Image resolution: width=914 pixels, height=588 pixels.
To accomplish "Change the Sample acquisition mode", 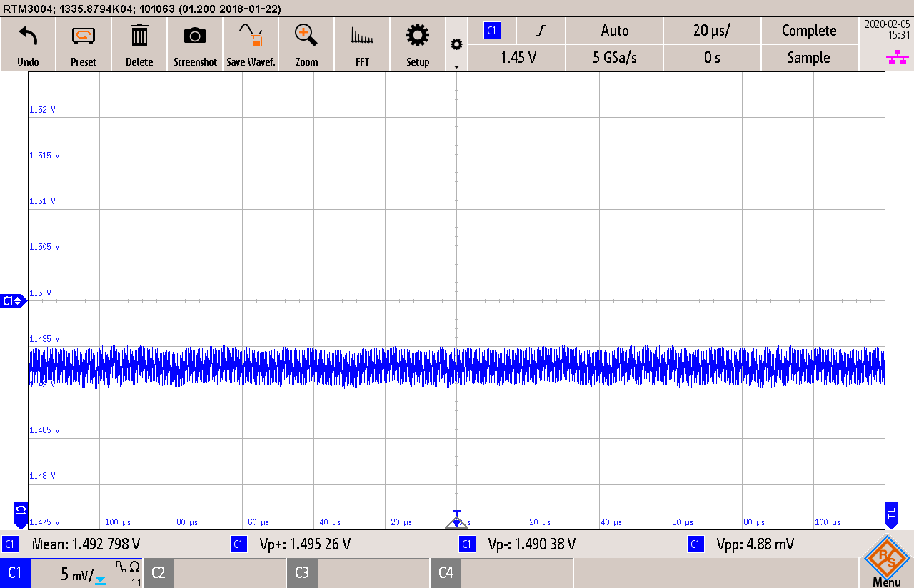I will pyautogui.click(x=809, y=58).
